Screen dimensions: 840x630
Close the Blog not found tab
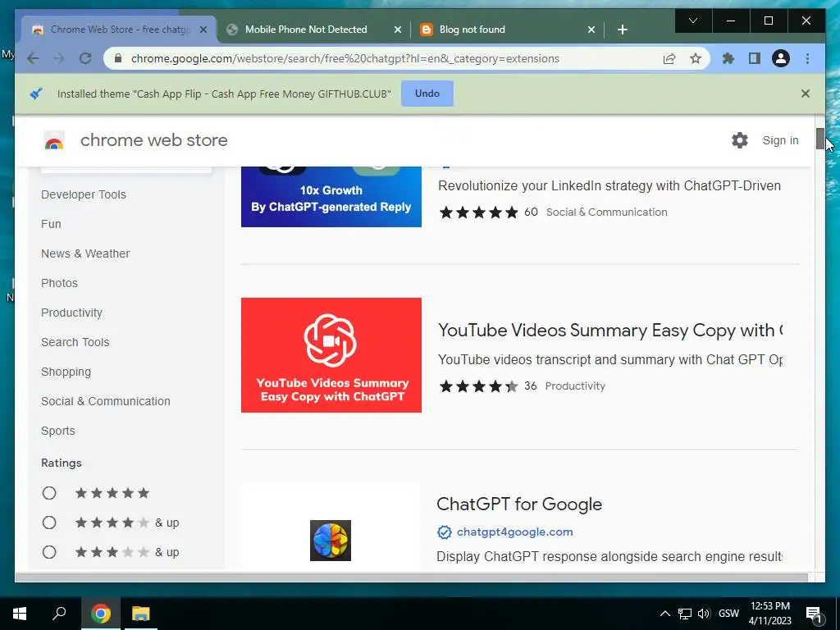coord(591,30)
